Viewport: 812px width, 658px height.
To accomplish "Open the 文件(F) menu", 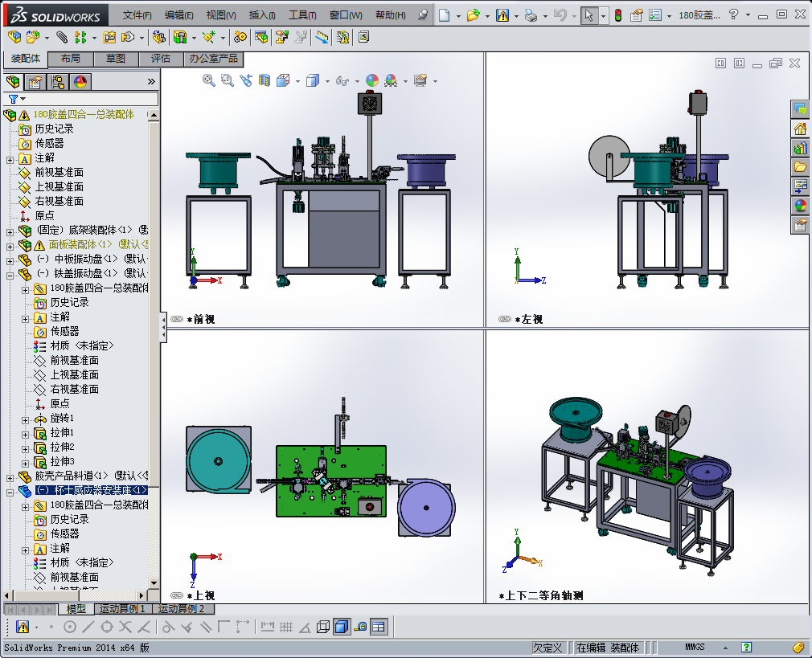I will (x=137, y=15).
